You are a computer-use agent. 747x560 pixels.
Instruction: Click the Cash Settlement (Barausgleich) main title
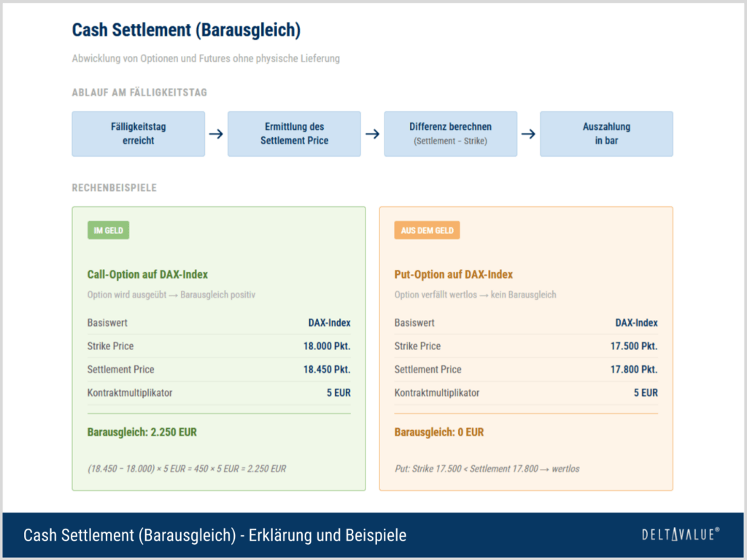pyautogui.click(x=186, y=30)
